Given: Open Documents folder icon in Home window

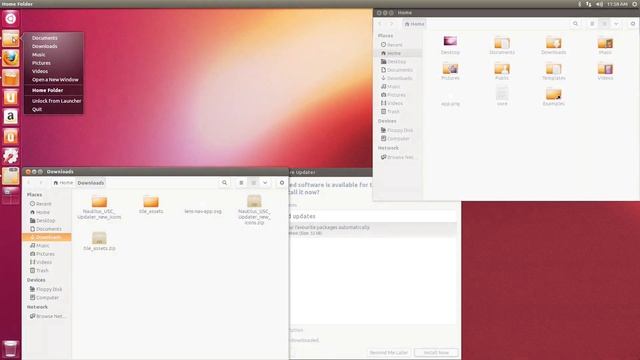Looking at the screenshot, I should (502, 45).
